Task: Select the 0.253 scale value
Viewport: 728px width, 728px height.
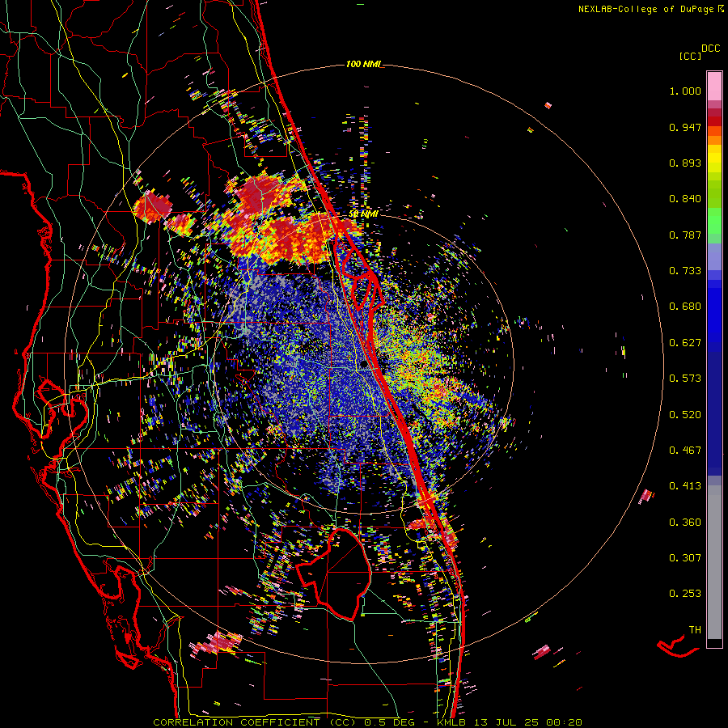Action: point(685,594)
